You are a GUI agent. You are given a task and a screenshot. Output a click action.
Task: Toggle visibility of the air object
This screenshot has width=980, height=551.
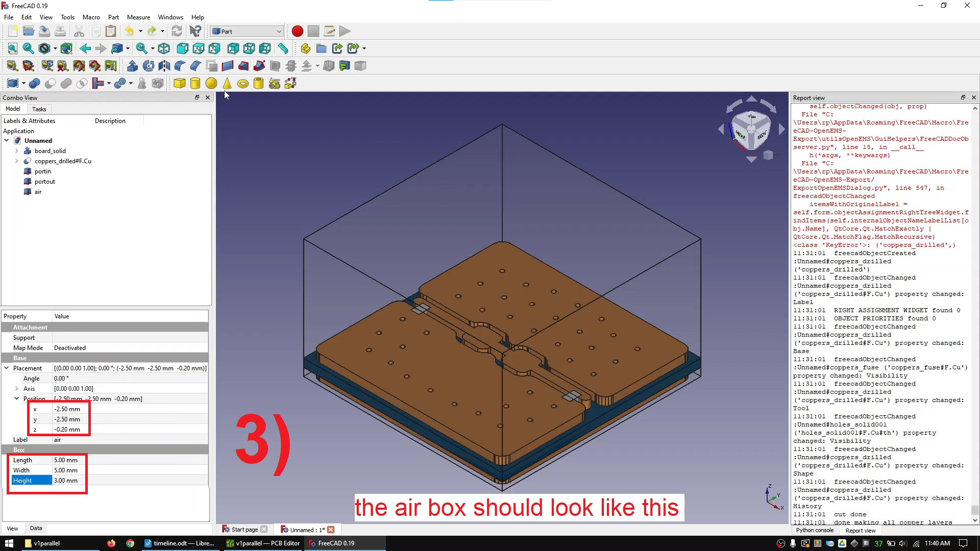point(38,192)
